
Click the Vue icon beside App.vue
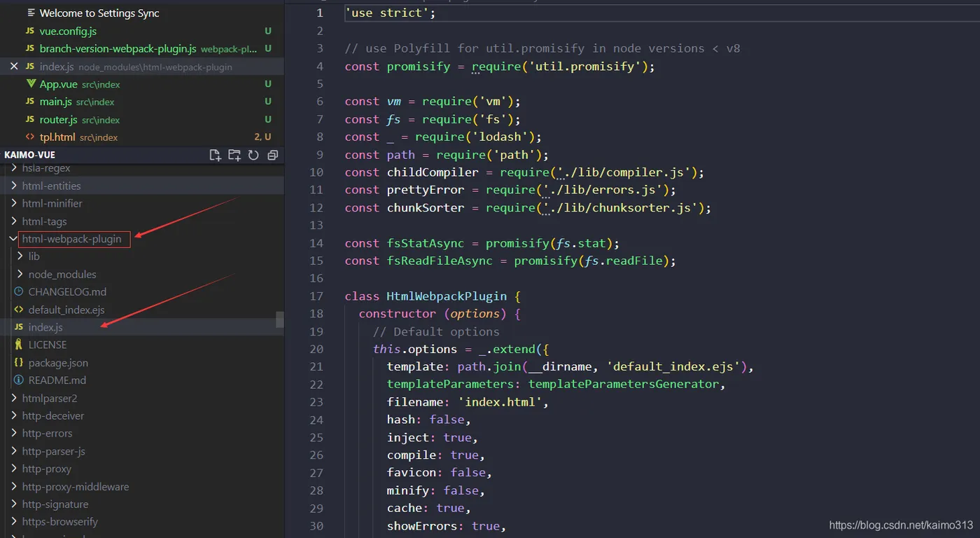click(x=30, y=84)
